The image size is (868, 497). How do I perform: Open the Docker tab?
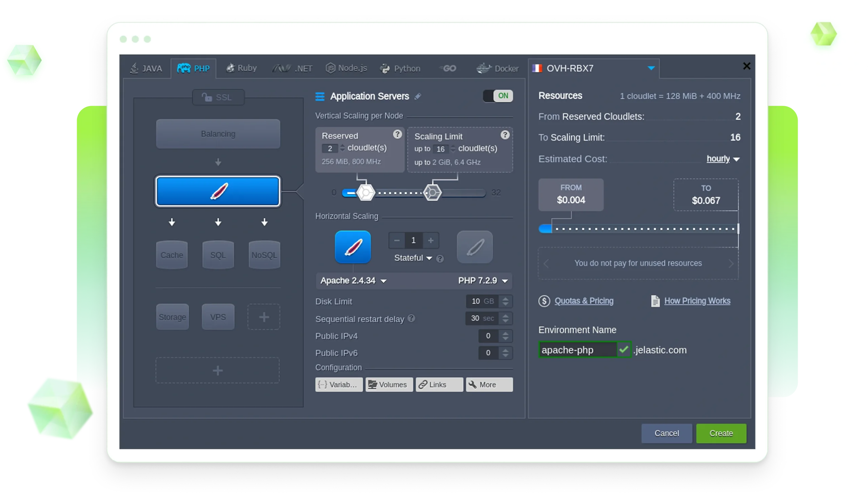(498, 68)
